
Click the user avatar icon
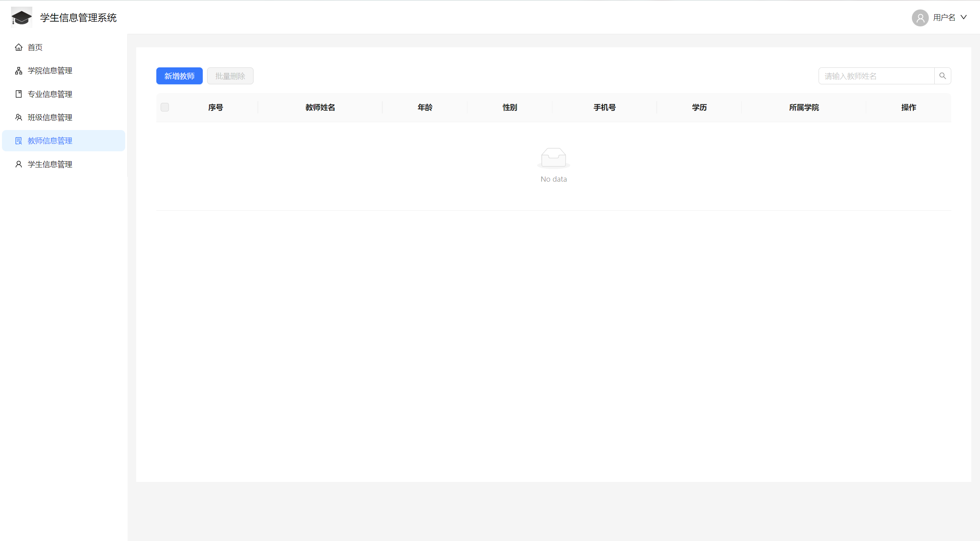pos(920,18)
